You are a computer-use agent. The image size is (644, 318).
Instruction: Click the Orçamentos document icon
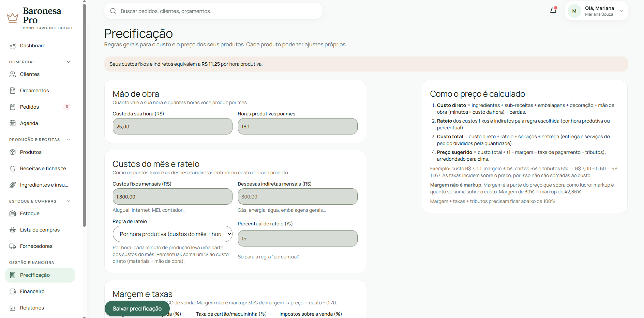[x=13, y=91]
